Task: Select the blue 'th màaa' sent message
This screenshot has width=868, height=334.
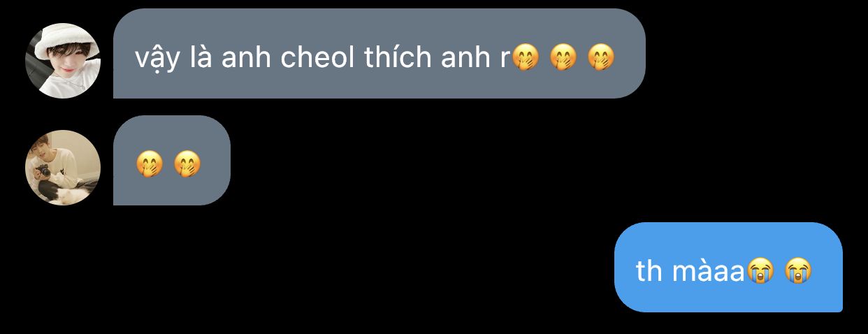Action: (x=728, y=267)
